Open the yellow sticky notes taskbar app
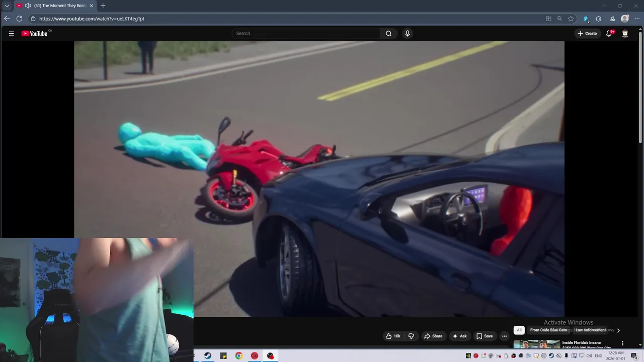644x362 pixels. click(x=223, y=356)
